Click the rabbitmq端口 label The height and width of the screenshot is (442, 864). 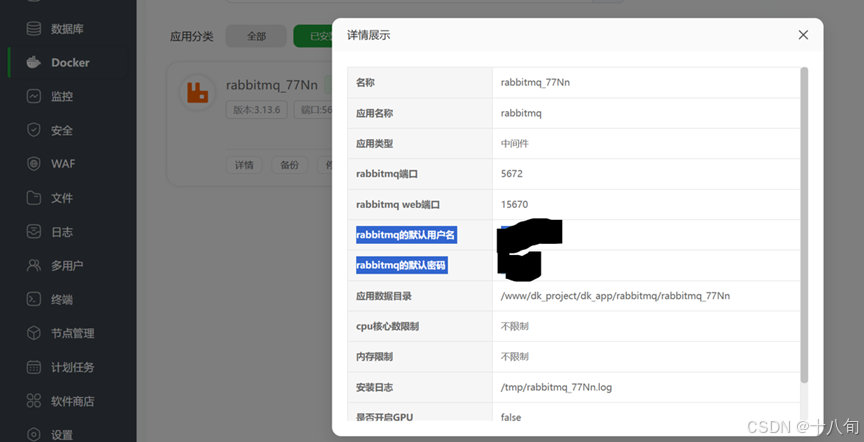(x=387, y=174)
